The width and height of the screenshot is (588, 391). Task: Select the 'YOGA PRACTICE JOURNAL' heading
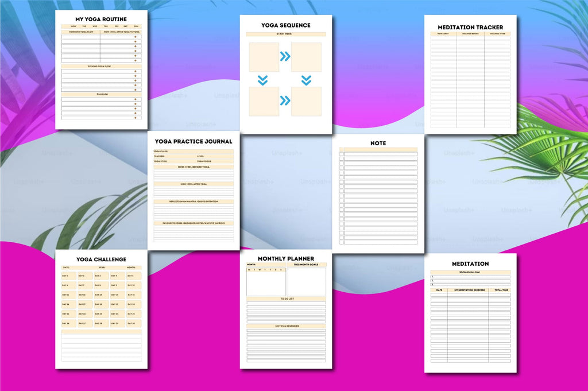[x=194, y=142]
